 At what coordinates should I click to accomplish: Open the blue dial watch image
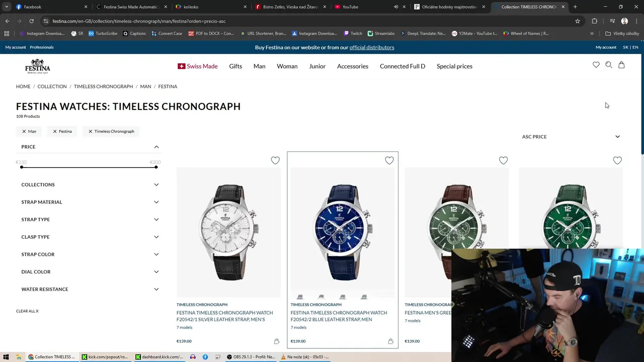click(x=343, y=231)
